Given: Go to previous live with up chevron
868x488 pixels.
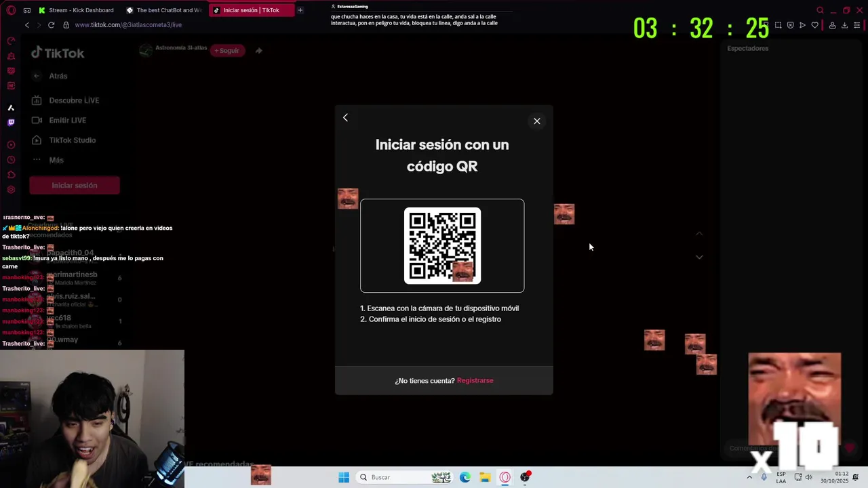Looking at the screenshot, I should (699, 234).
